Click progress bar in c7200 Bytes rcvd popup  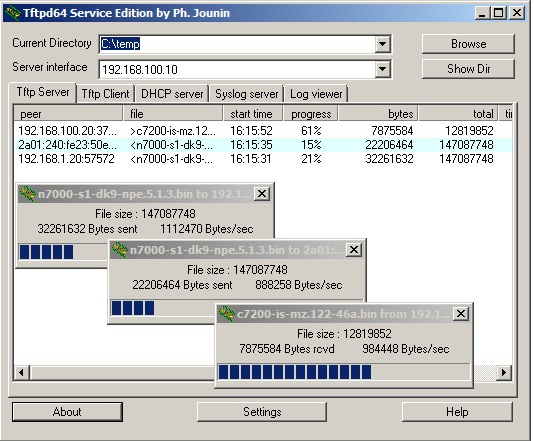pyautogui.click(x=344, y=372)
